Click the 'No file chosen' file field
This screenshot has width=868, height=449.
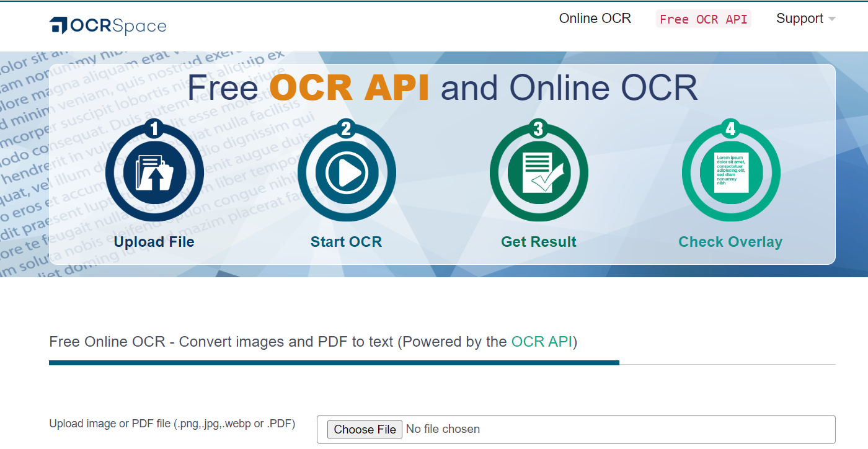(576, 429)
